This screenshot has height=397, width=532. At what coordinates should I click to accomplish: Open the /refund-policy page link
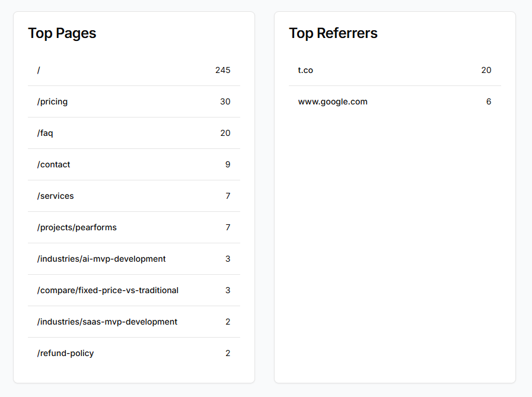coord(65,353)
